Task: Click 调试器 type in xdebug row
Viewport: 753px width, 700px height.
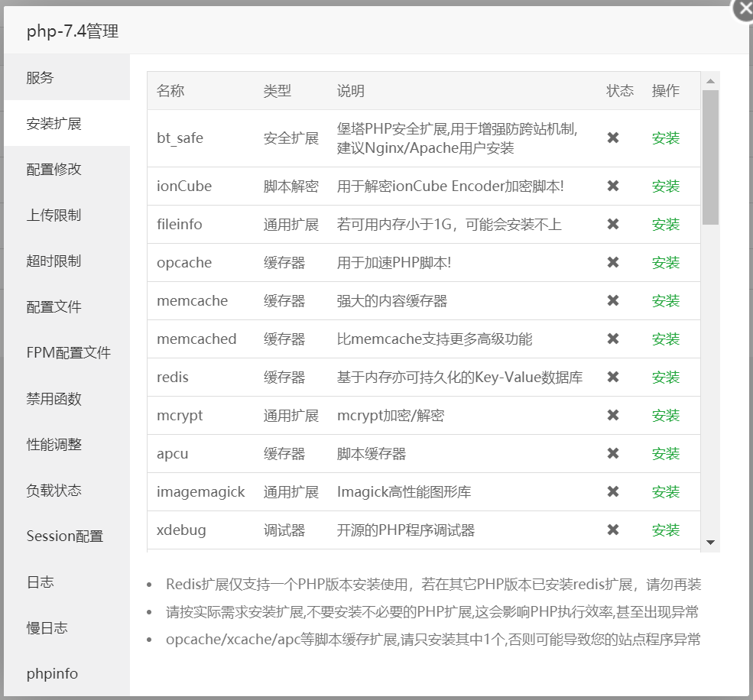Action: point(284,530)
